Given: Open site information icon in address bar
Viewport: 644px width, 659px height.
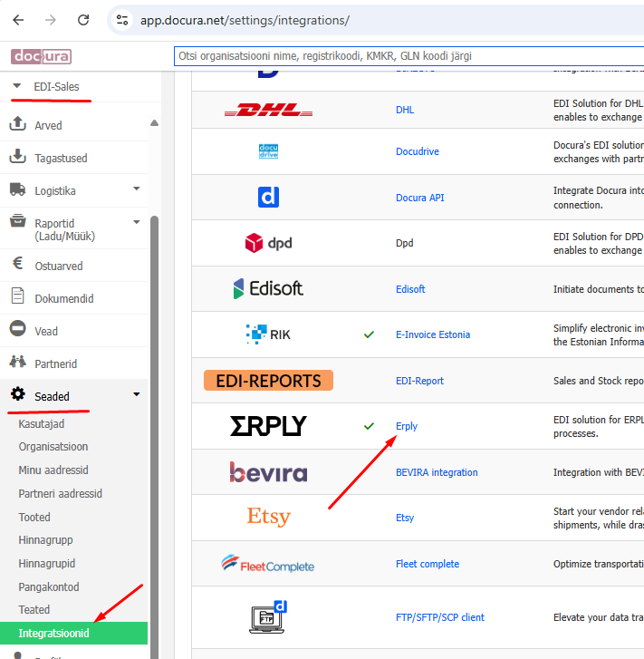Looking at the screenshot, I should [x=122, y=20].
